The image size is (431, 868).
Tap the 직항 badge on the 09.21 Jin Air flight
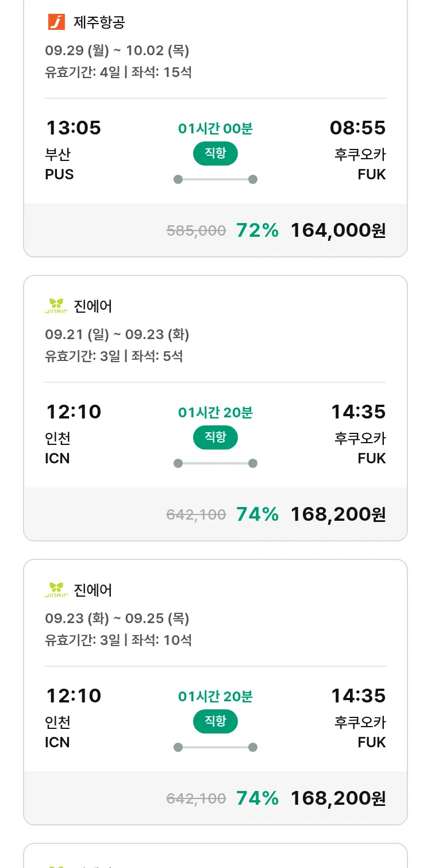[x=215, y=437]
